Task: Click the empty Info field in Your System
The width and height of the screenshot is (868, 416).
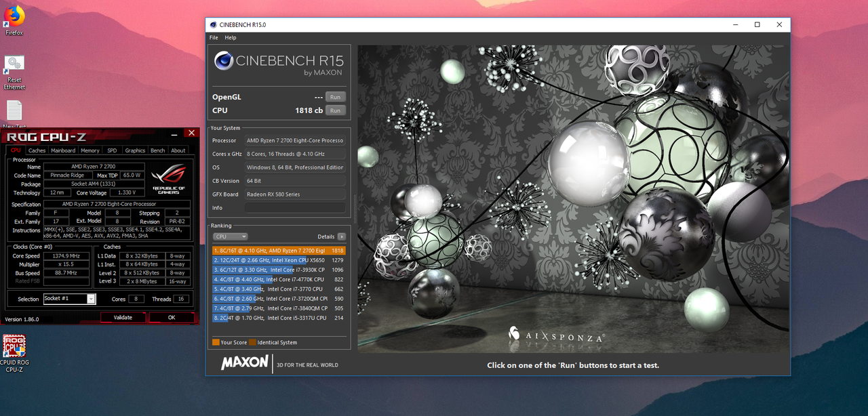Action: click(x=295, y=208)
